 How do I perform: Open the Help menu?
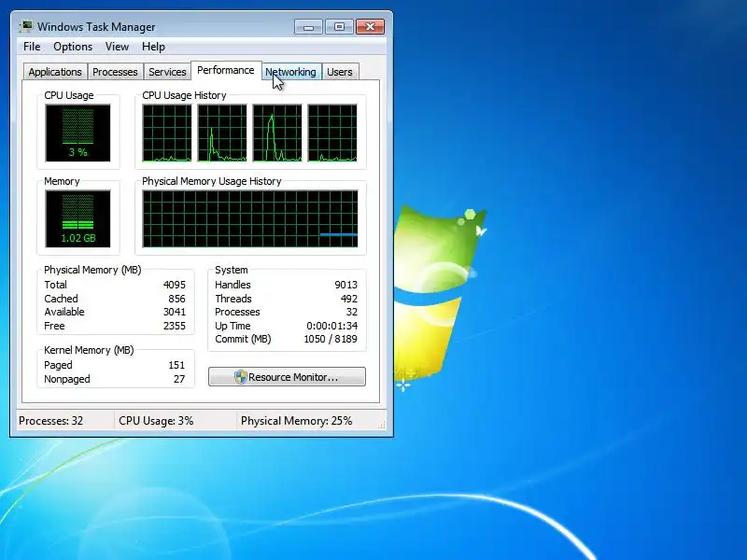153,47
